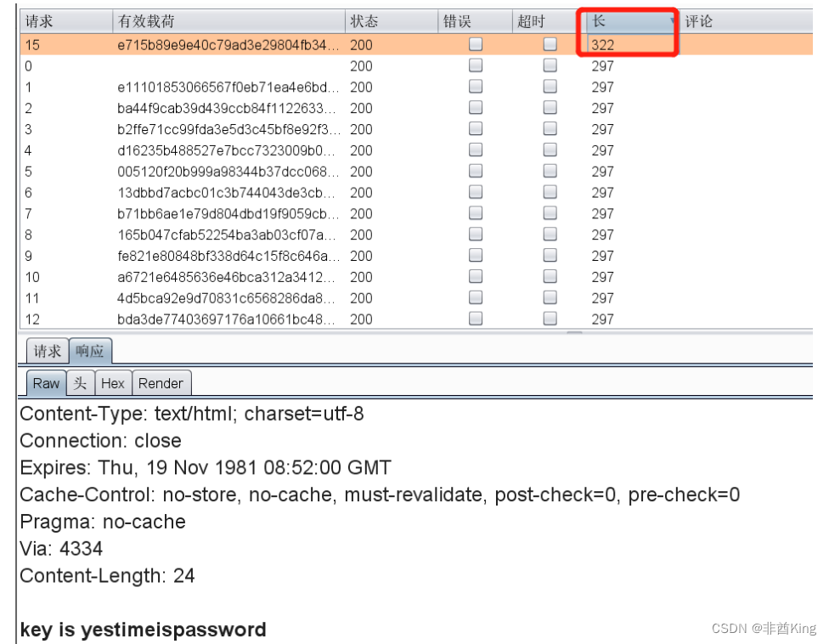Toggle the timeout checkbox in request 9 row
The image size is (829, 644).
[550, 256]
